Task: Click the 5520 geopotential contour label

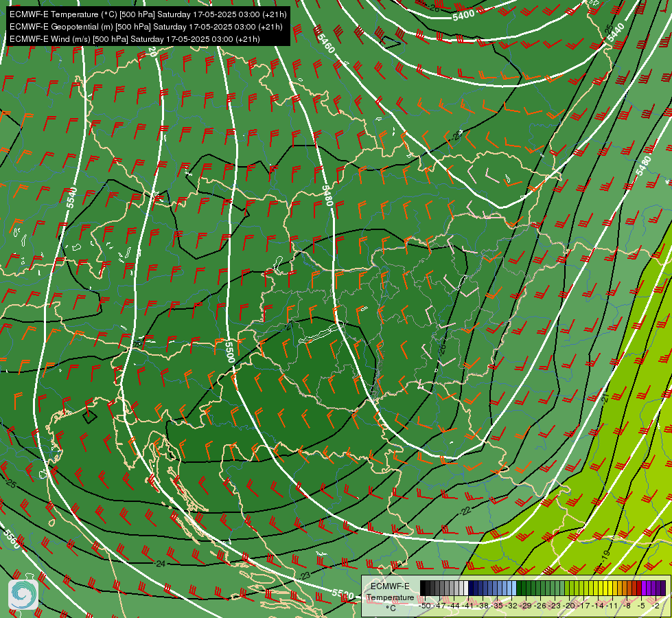Action: click(343, 593)
